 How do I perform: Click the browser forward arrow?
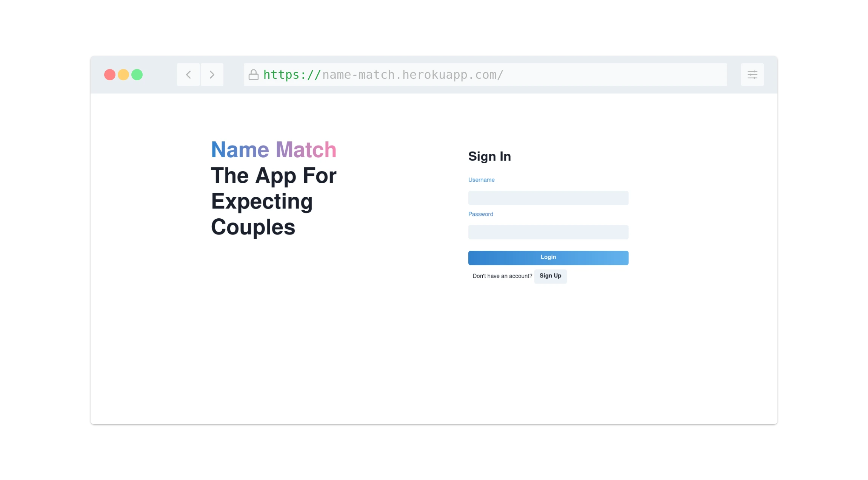pos(212,75)
